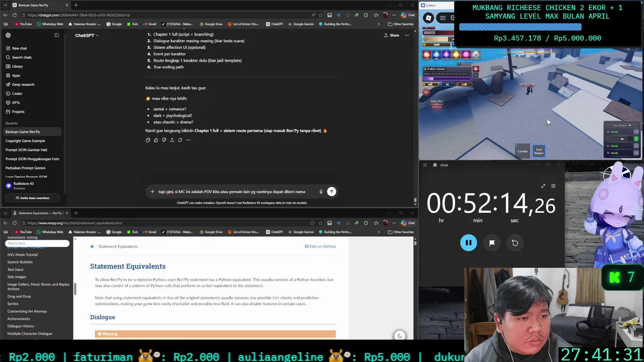Pause the Clock stopwatch
The image size is (644, 362).
(468, 243)
